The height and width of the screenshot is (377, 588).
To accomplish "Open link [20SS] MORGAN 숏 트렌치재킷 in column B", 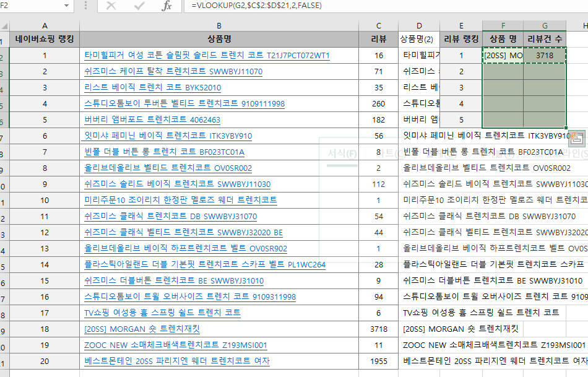I will point(142,329).
